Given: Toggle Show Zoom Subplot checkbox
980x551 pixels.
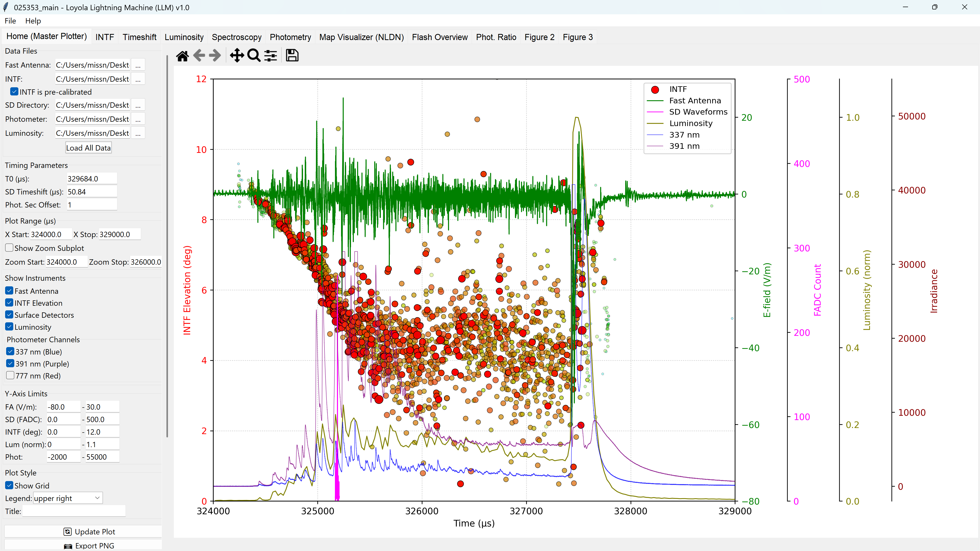Looking at the screenshot, I should pos(9,248).
